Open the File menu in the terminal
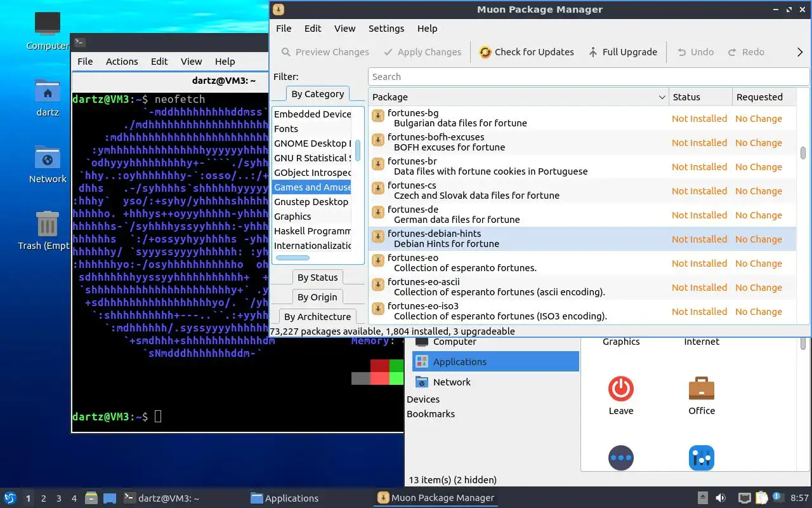This screenshot has width=812, height=508. (x=85, y=62)
